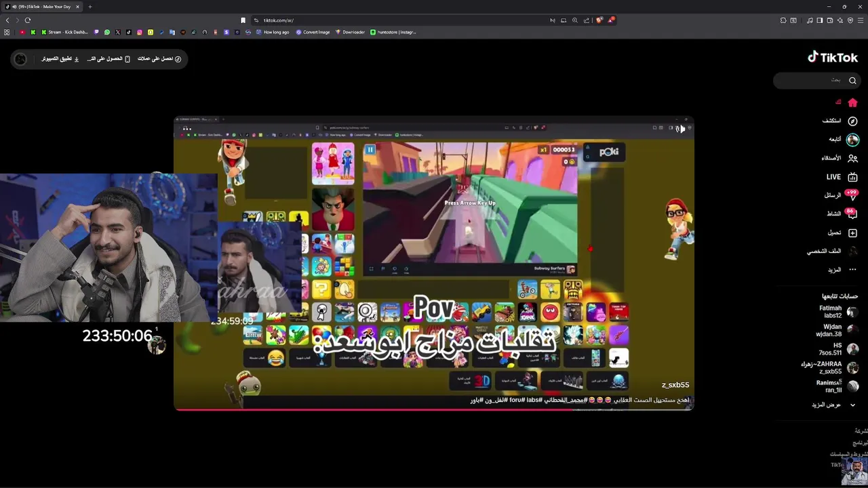868x488 pixels.
Task: Click Get the App (الحصول على التطبيق) button
Action: point(108,59)
